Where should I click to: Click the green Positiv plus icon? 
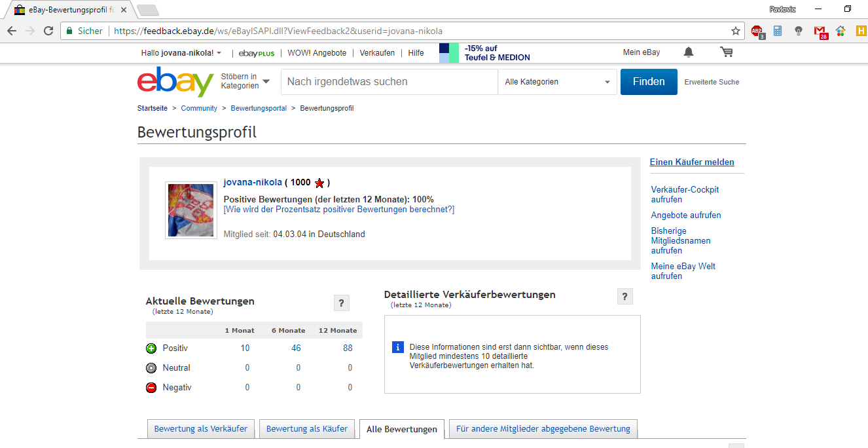(151, 348)
